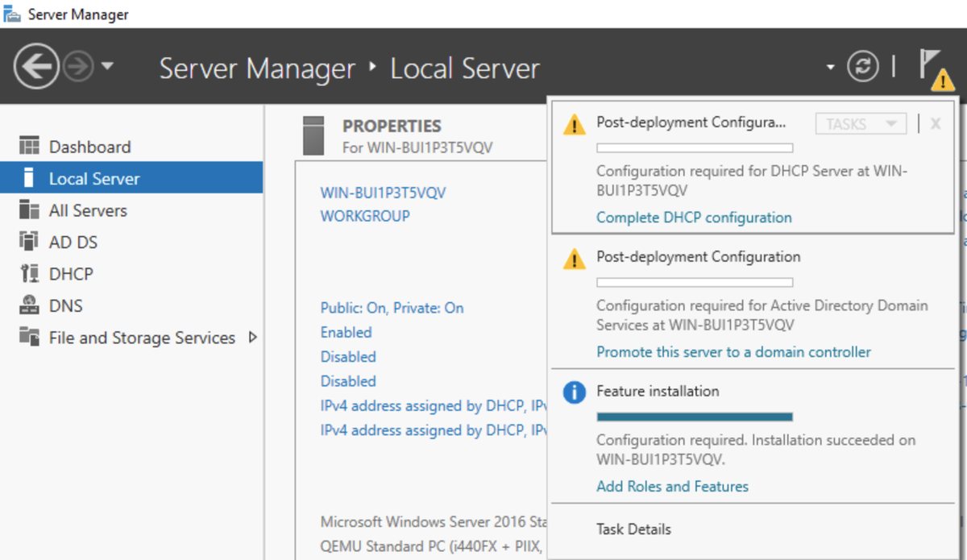The image size is (967, 560).
Task: Click Complete DHCP configuration link
Action: coord(693,217)
